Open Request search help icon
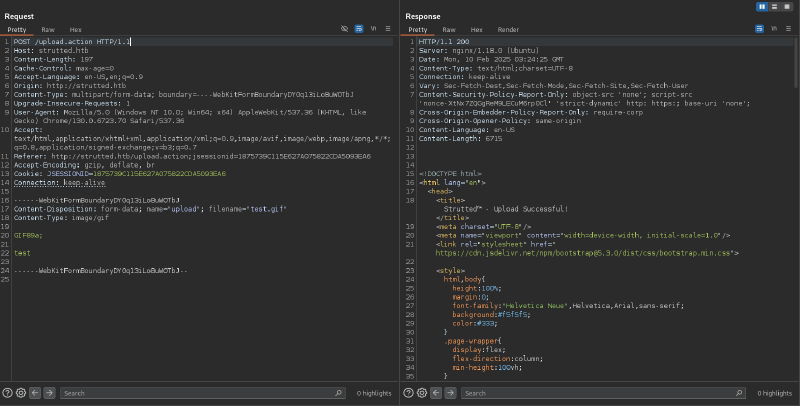This screenshot has width=800, height=406. [x=8, y=393]
